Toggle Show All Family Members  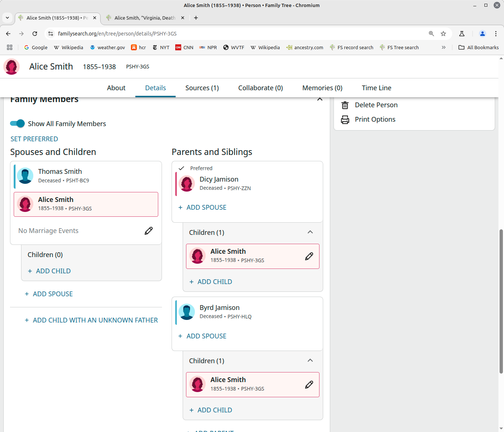17,124
